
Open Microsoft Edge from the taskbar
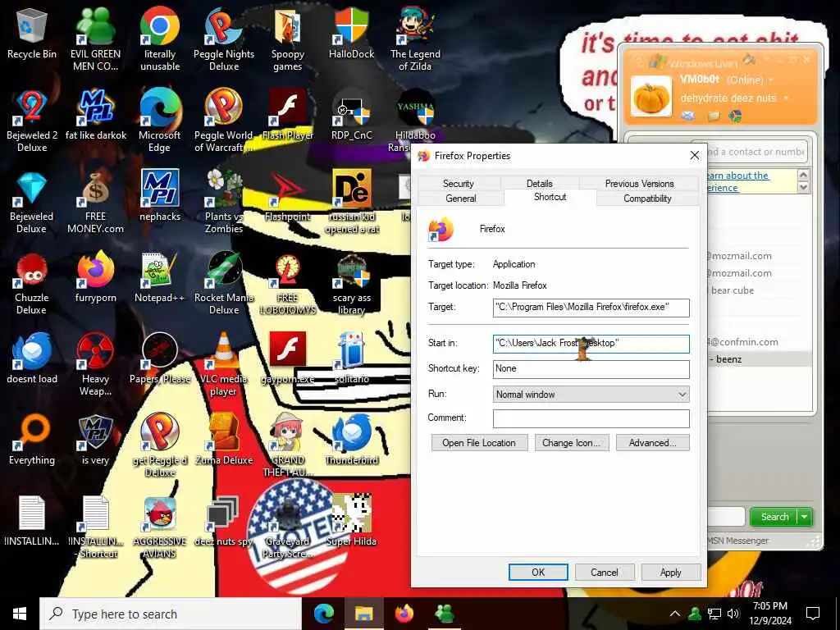pyautogui.click(x=323, y=614)
